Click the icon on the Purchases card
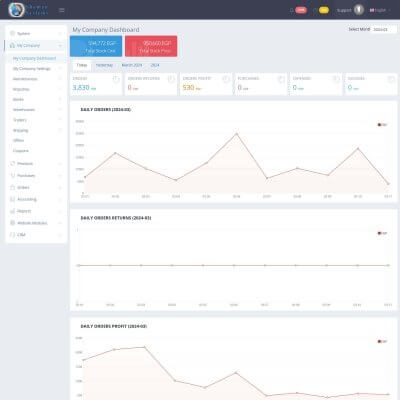The image size is (400, 400). point(281,79)
